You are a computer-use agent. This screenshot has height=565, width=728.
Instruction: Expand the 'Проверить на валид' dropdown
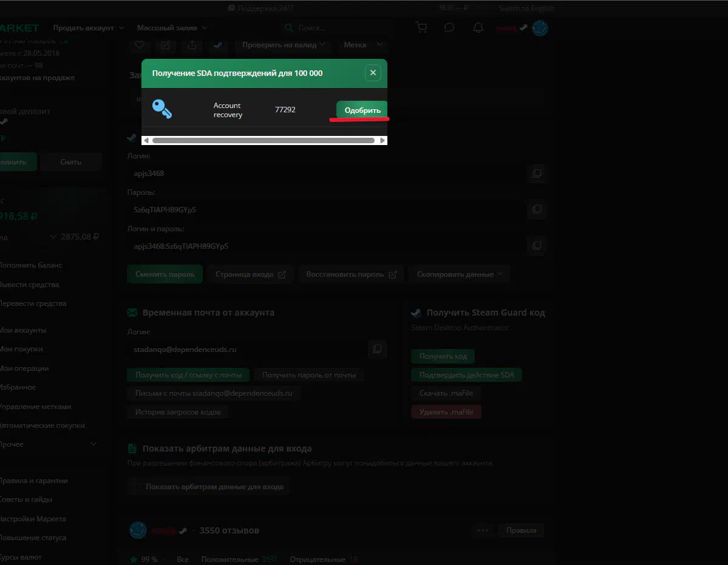tap(284, 45)
